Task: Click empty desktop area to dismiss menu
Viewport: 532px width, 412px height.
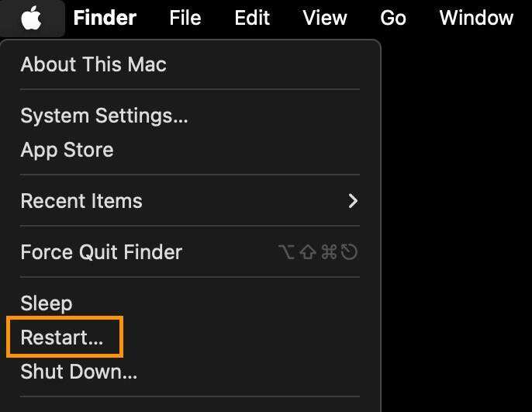Action: point(458,233)
